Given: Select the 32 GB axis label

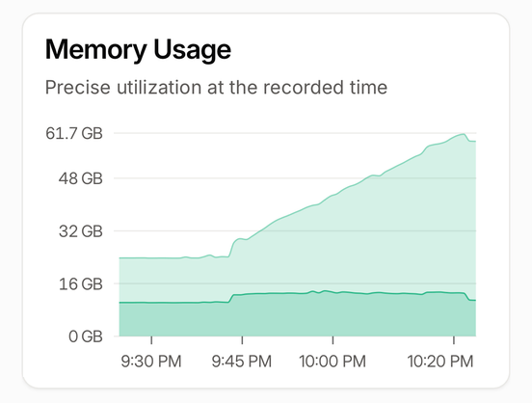Looking at the screenshot, I should [x=80, y=231].
